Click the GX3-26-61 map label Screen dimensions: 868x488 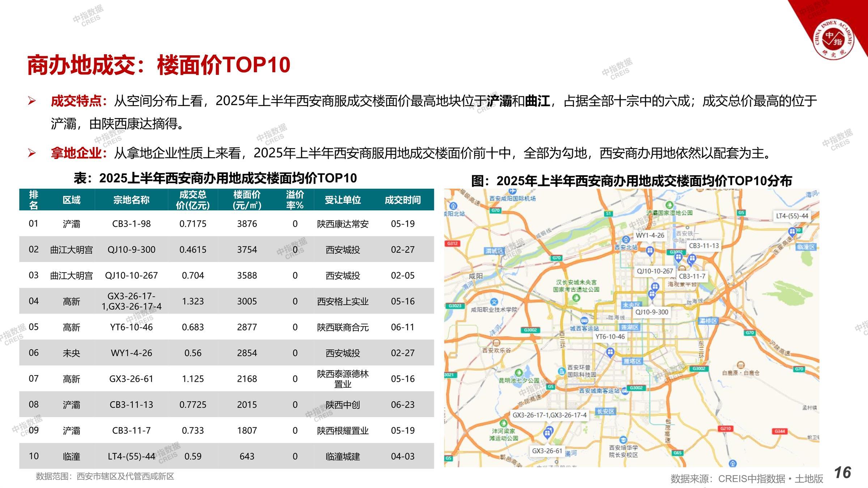(547, 451)
